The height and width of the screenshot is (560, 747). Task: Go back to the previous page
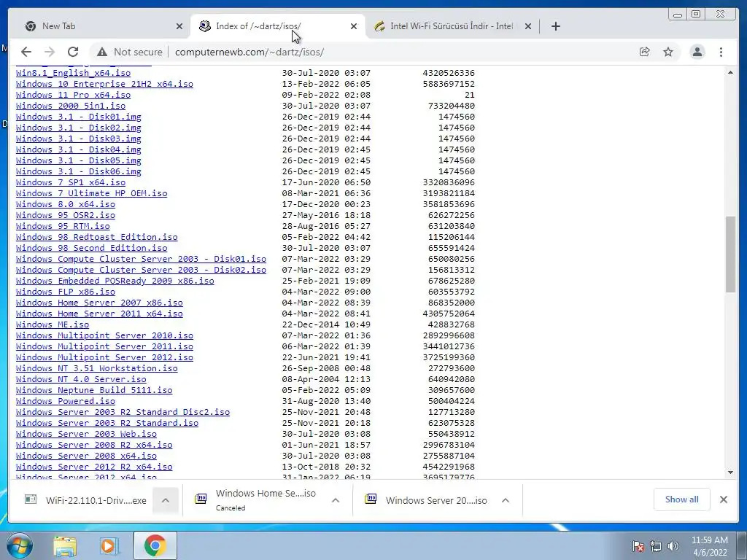click(x=26, y=52)
